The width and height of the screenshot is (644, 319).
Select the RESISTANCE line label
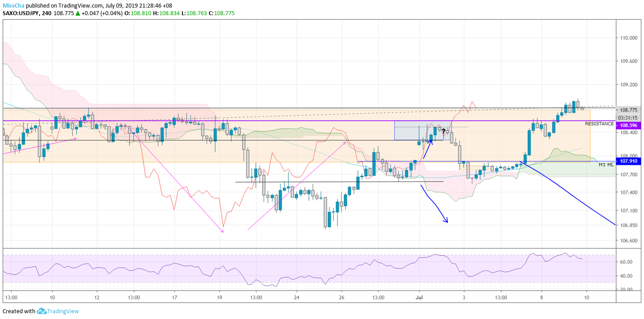tap(599, 124)
